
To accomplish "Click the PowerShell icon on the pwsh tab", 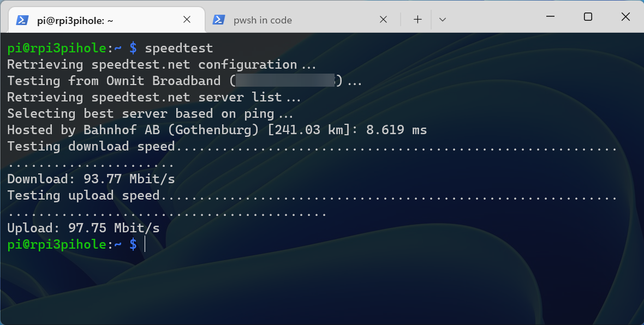I will coord(218,20).
